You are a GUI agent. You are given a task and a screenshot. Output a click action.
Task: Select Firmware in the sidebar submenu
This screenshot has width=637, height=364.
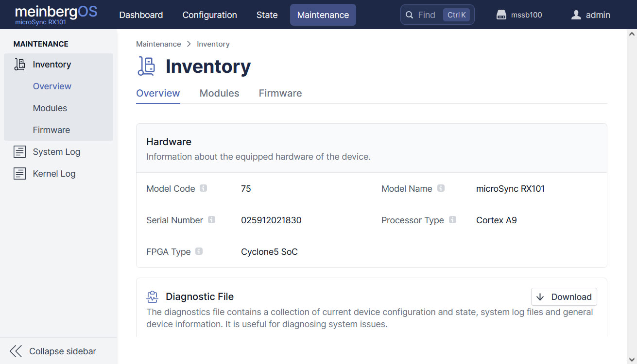click(52, 130)
